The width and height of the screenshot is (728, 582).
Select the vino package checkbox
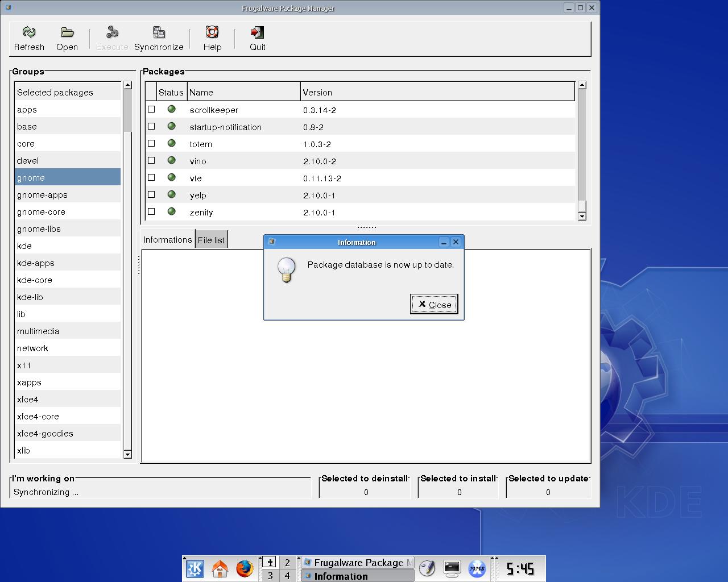pos(151,160)
